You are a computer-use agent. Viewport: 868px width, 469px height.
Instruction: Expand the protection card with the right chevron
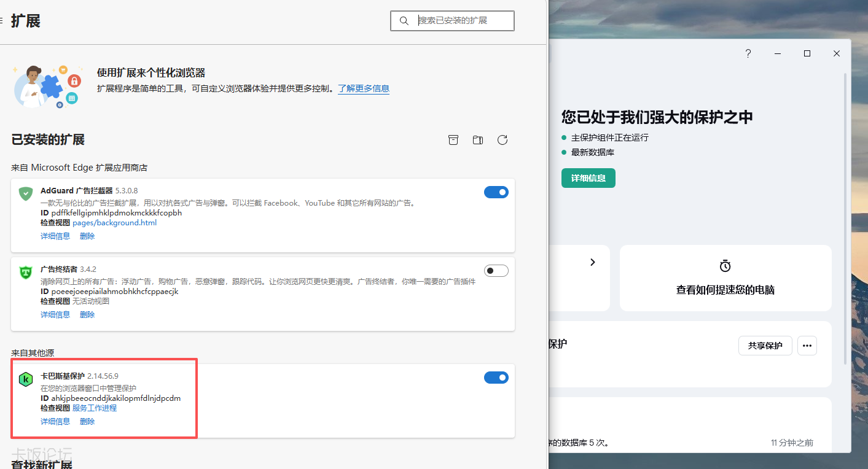coord(592,262)
